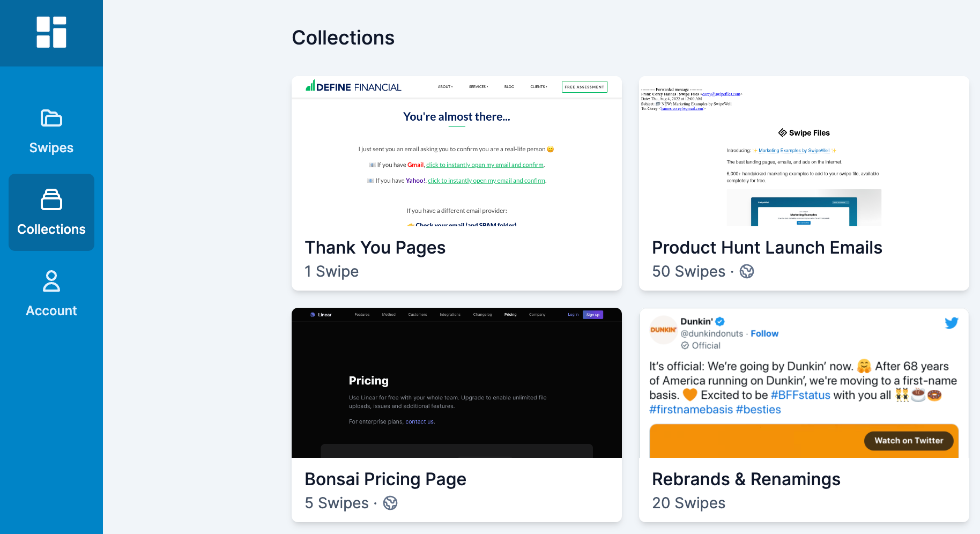Click Yahoo confirm link in thumbnail

click(487, 181)
